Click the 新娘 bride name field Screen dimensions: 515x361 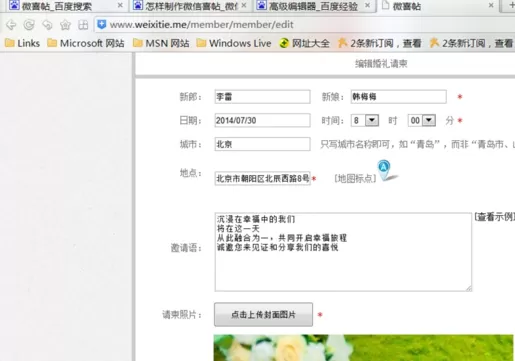coord(399,97)
